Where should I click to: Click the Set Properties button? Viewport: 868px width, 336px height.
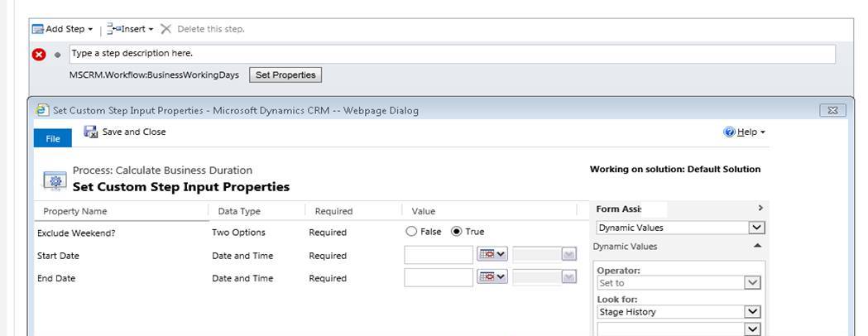coord(285,74)
